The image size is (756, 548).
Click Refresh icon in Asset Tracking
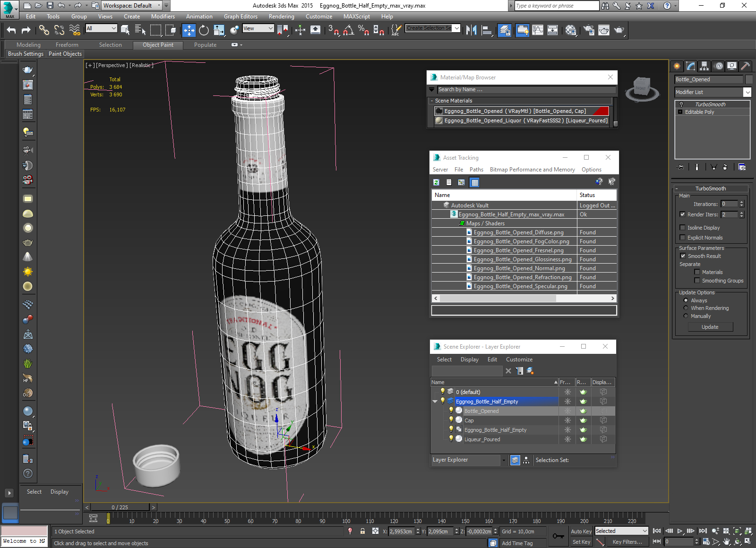[437, 182]
